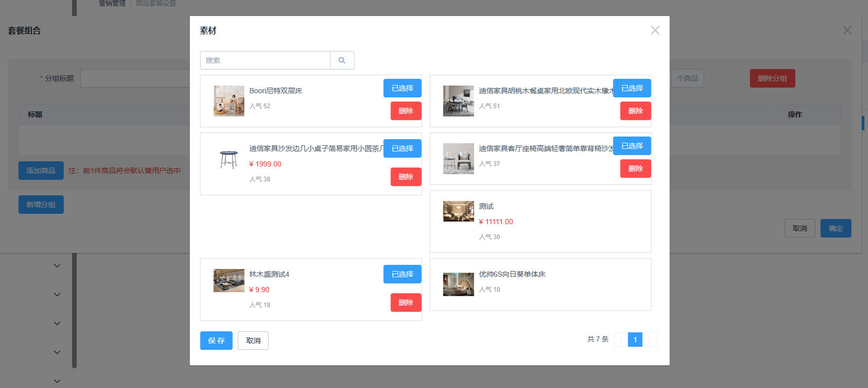Expand the fourth sidebar chevron

pyautogui.click(x=57, y=352)
